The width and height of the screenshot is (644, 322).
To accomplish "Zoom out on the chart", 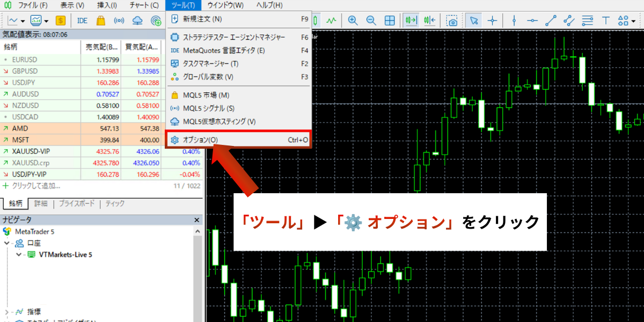I will coord(371,21).
